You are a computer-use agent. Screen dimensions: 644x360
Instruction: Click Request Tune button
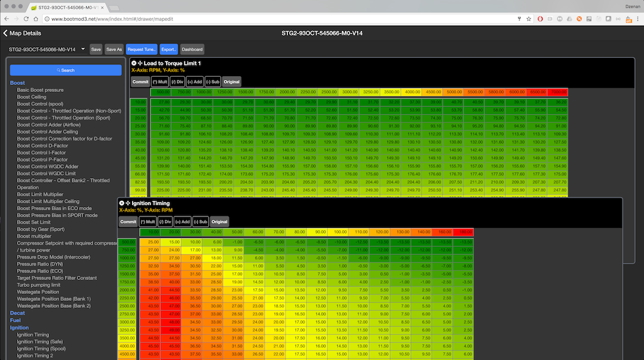click(x=142, y=49)
